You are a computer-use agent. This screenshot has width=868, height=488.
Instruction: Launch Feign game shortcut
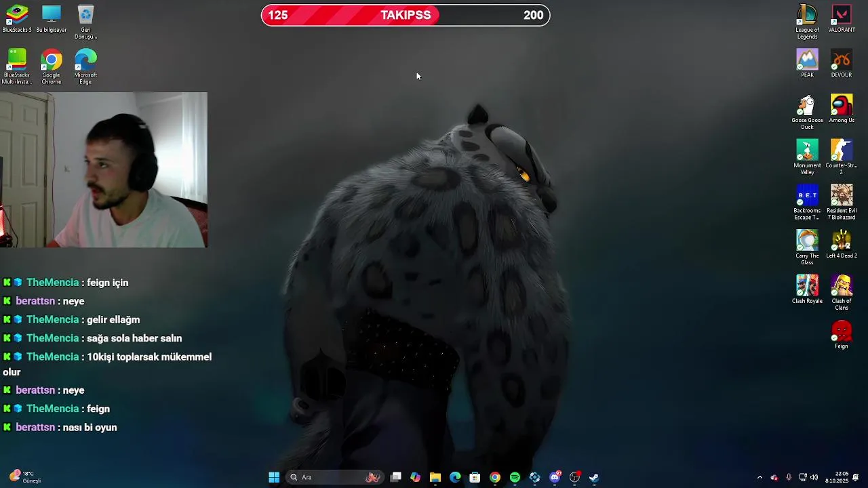tap(842, 335)
